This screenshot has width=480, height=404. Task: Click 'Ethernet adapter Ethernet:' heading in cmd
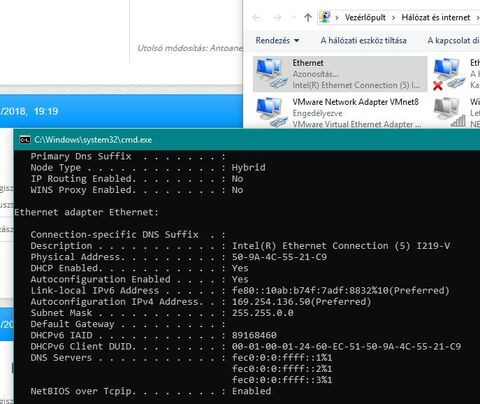point(86,212)
